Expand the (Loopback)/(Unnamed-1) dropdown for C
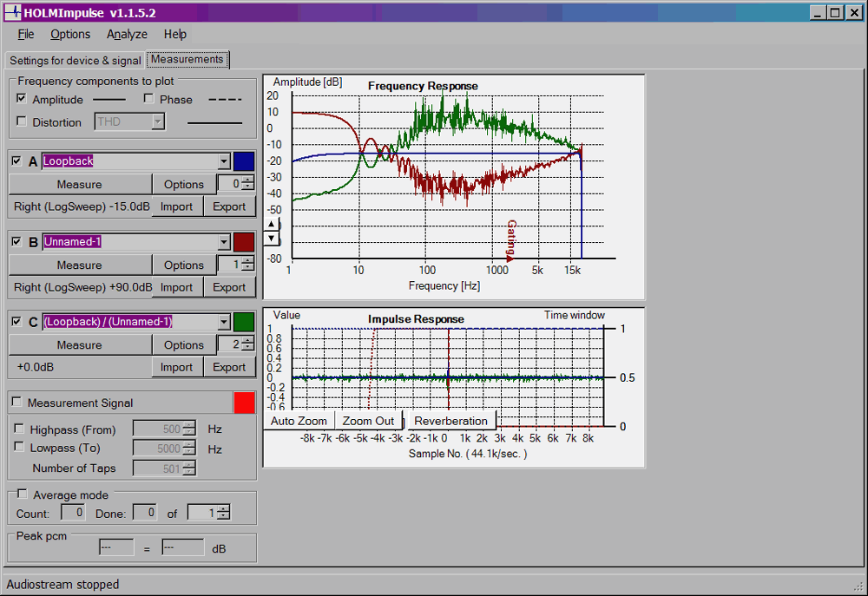Image resolution: width=868 pixels, height=596 pixels. pyautogui.click(x=224, y=322)
